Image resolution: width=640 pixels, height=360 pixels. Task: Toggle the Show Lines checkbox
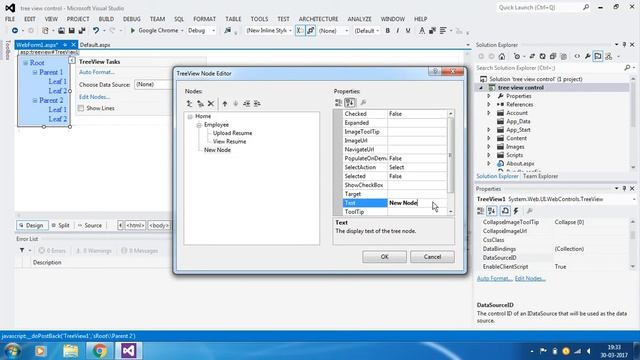(x=81, y=108)
